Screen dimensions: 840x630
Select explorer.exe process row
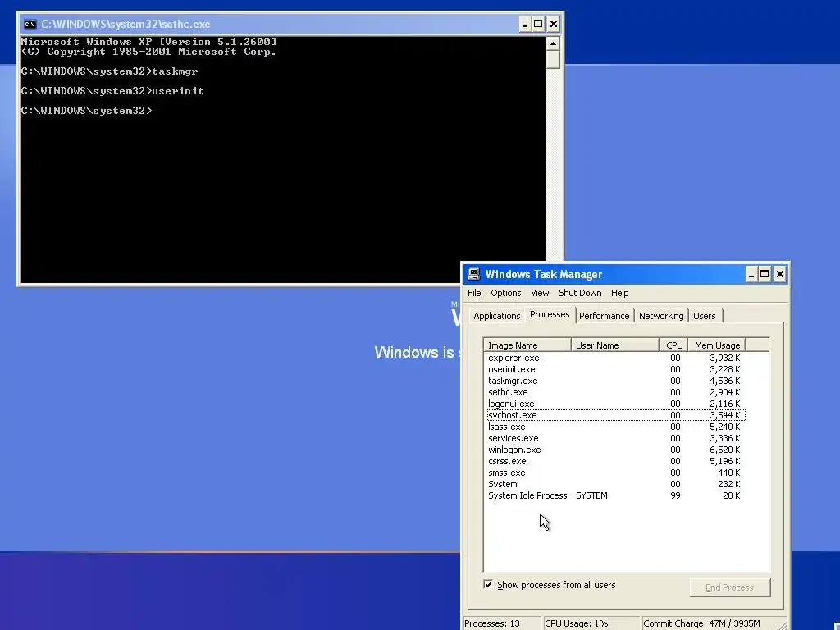(x=615, y=358)
